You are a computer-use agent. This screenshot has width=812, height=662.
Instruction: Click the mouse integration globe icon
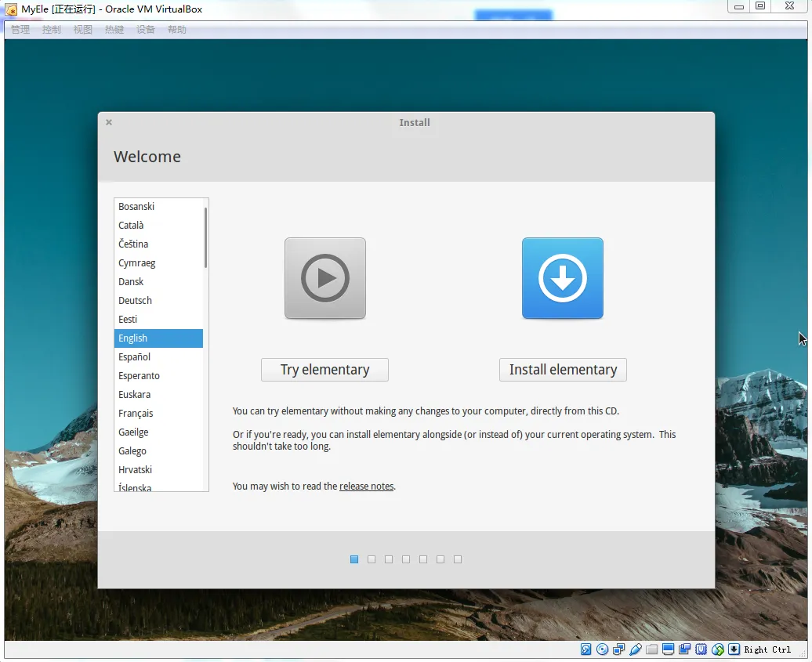(718, 649)
